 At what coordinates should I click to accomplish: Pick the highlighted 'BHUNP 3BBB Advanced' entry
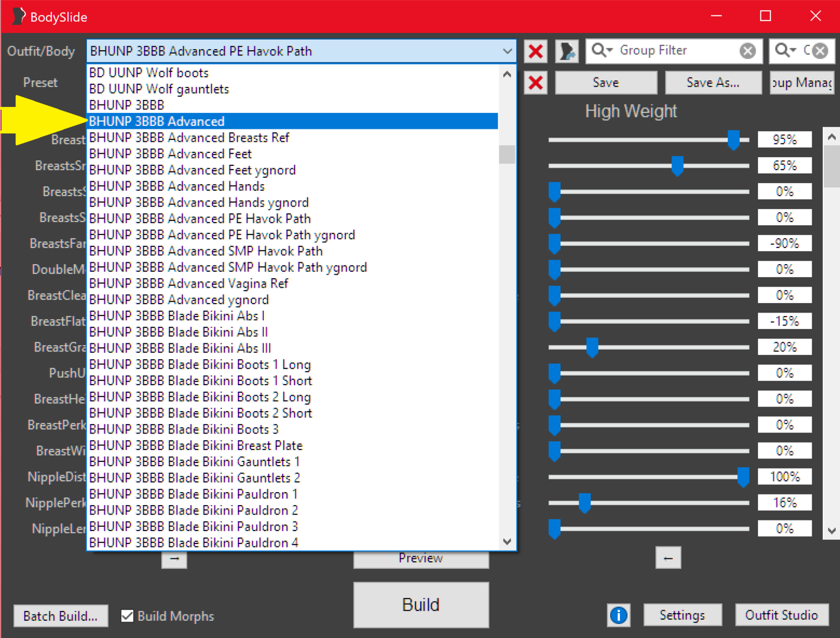coord(293,121)
